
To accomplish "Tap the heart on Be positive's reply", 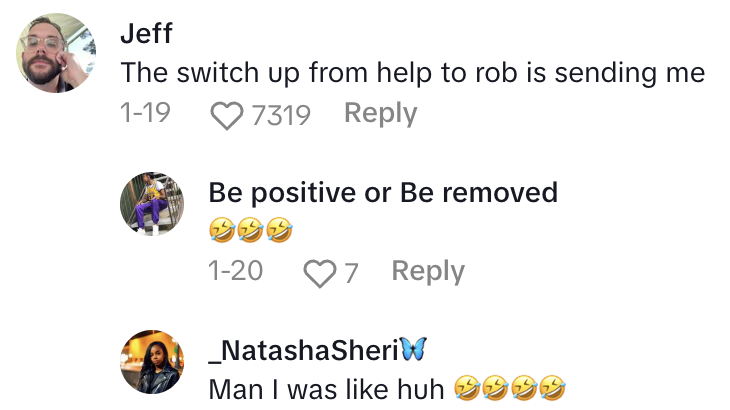I will click(319, 272).
